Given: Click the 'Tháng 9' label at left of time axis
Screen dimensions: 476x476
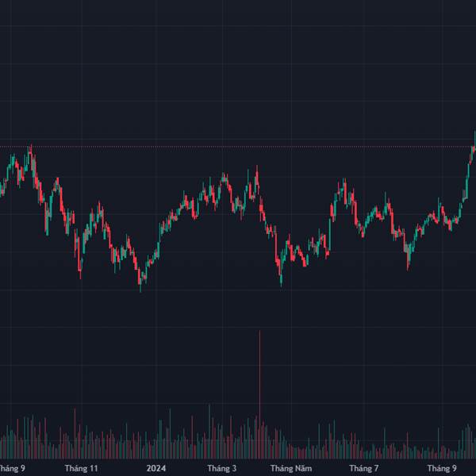Looking at the screenshot, I should point(13,468).
